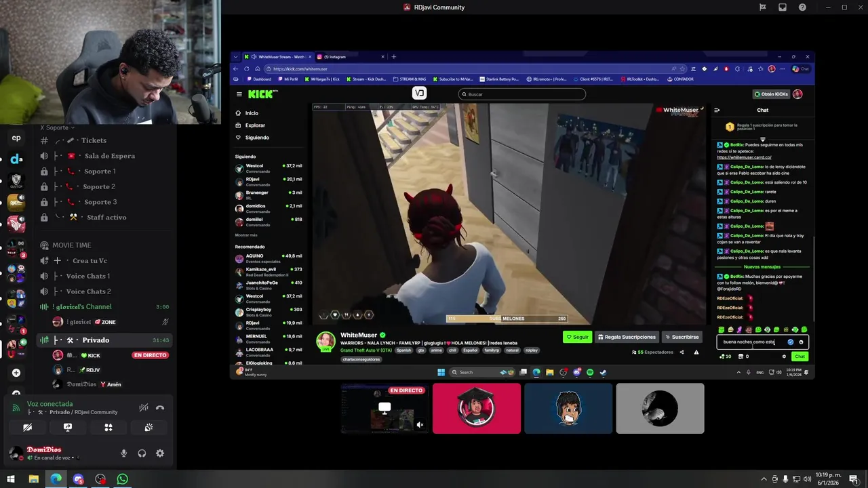Collapse the Kick chat panel arrow
This screenshot has height=488, width=868.
pyautogui.click(x=717, y=110)
